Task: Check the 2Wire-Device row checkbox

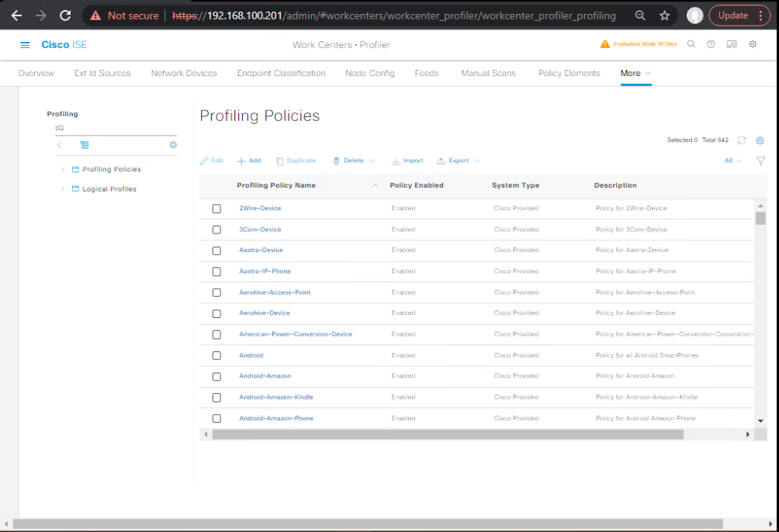Action: (216, 209)
